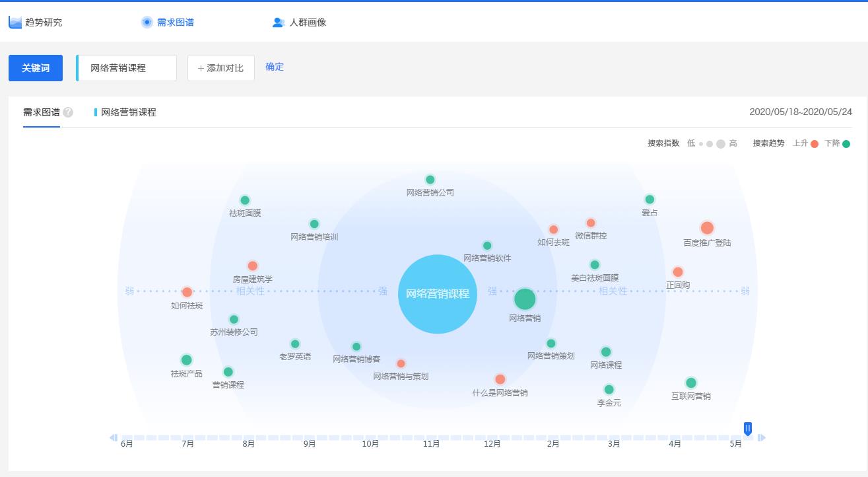Click the 趋势研究 chart icon

(x=15, y=22)
